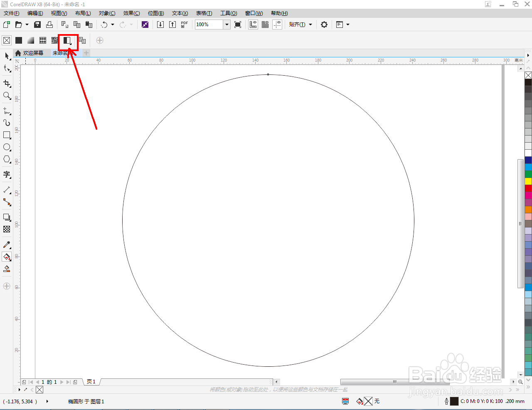Image resolution: width=532 pixels, height=410 pixels.
Task: Pick the red swatch in color palette
Action: click(528, 188)
